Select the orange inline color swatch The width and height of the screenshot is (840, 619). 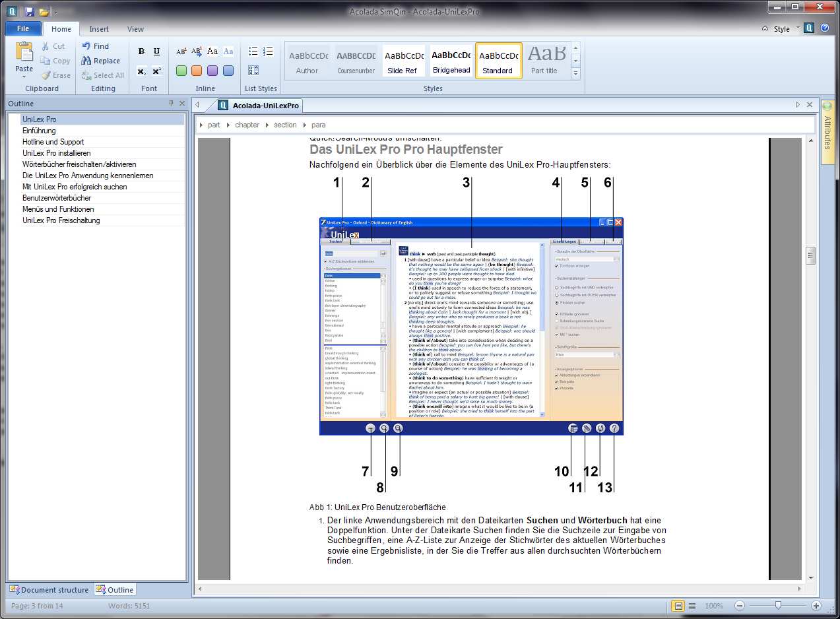(197, 71)
